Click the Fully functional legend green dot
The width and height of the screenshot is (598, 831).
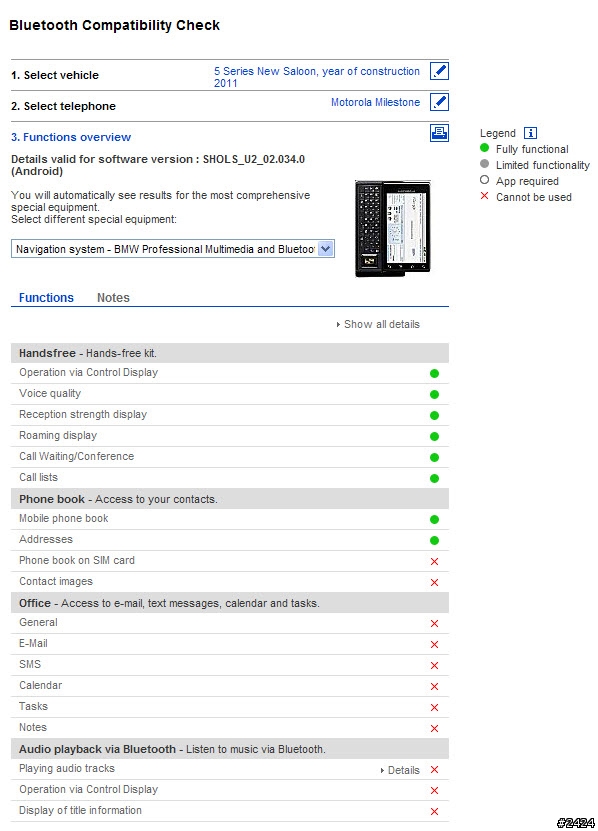pos(484,148)
